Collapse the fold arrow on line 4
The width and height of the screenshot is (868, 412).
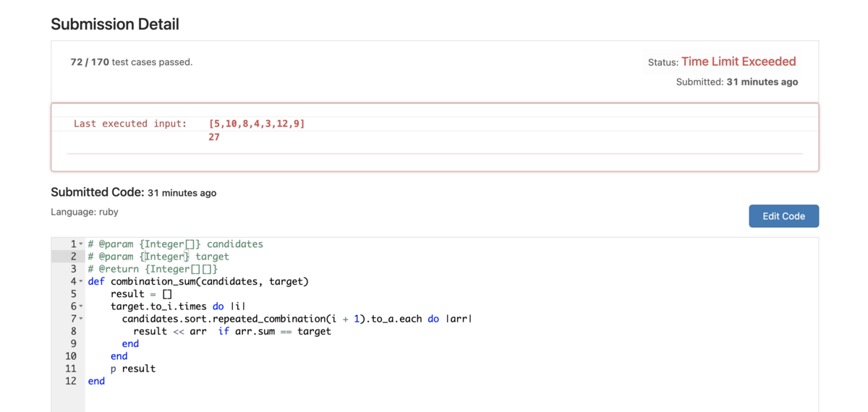[x=81, y=282]
